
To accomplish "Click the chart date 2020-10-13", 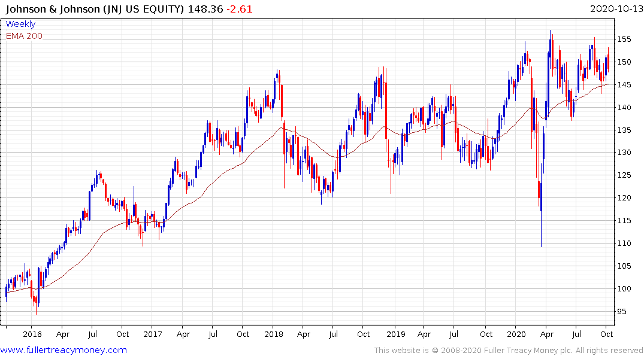I will click(x=616, y=9).
